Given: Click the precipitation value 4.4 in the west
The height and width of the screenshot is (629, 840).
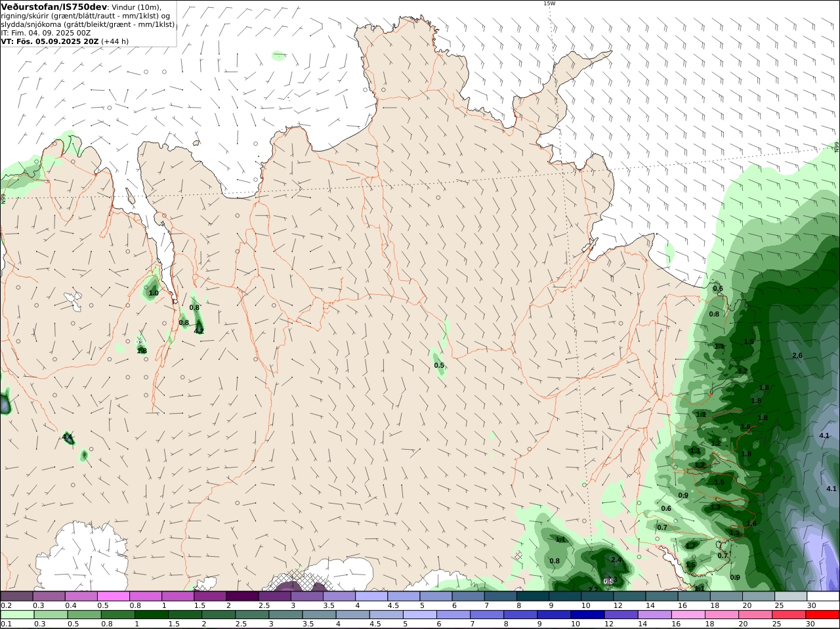Looking at the screenshot, I should point(68,437).
